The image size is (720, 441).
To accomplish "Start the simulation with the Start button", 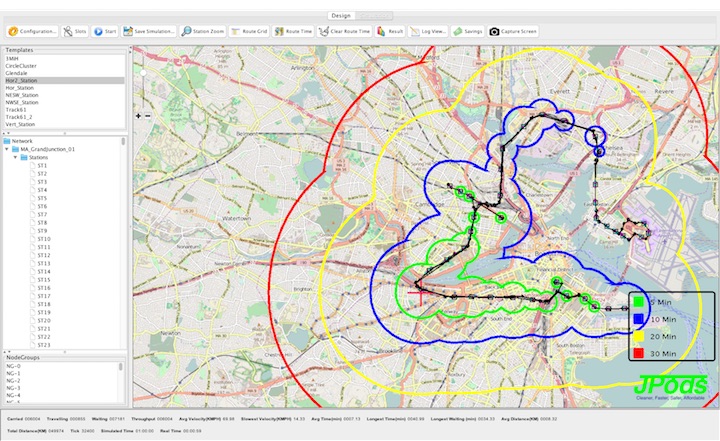I will (105, 31).
